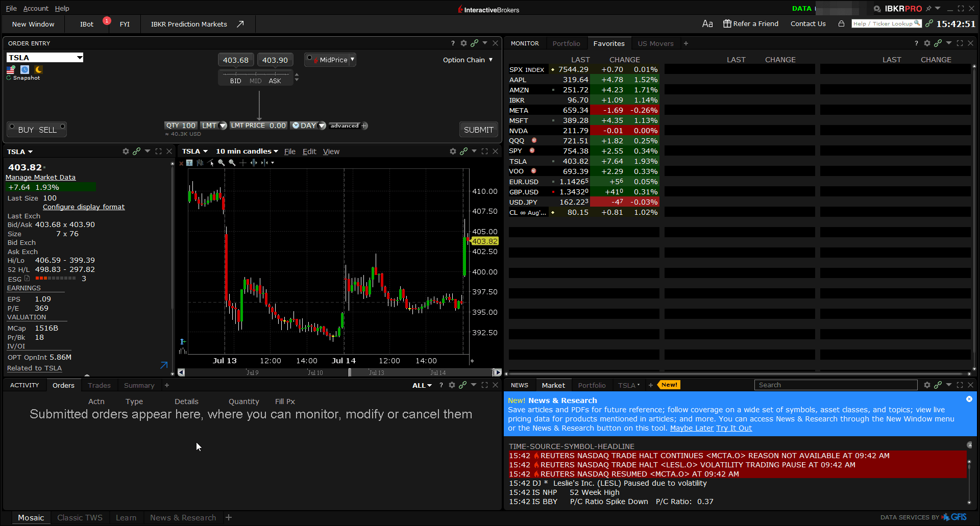The width and height of the screenshot is (980, 526).
Task: Select the trendline drawing tool in chart
Action: click(211, 163)
